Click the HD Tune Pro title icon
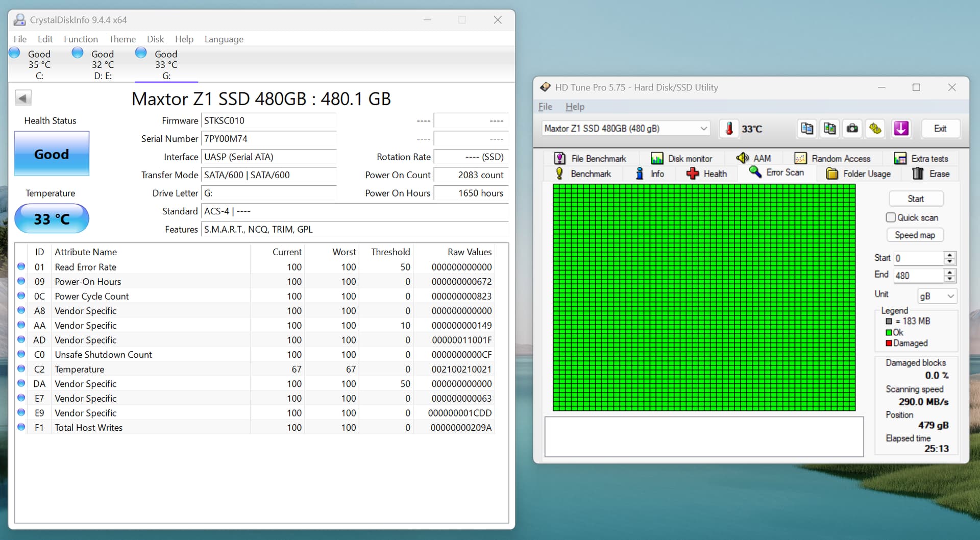This screenshot has width=980, height=540. pyautogui.click(x=545, y=87)
